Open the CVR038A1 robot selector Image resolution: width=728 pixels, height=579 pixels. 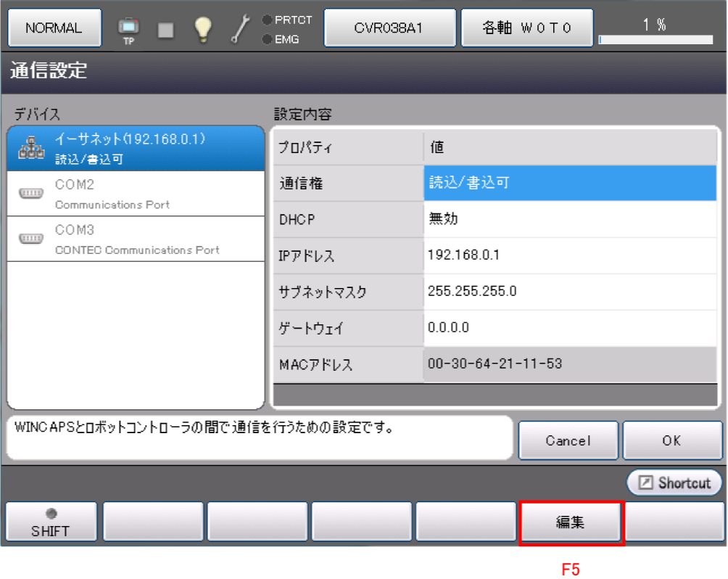pyautogui.click(x=389, y=28)
